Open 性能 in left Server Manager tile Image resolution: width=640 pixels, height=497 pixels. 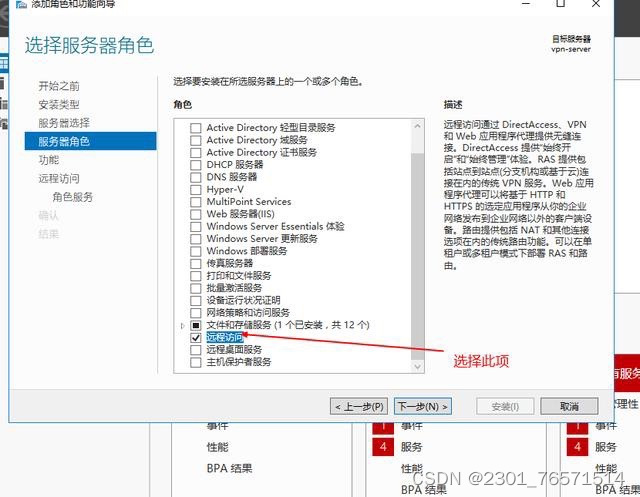(x=217, y=447)
